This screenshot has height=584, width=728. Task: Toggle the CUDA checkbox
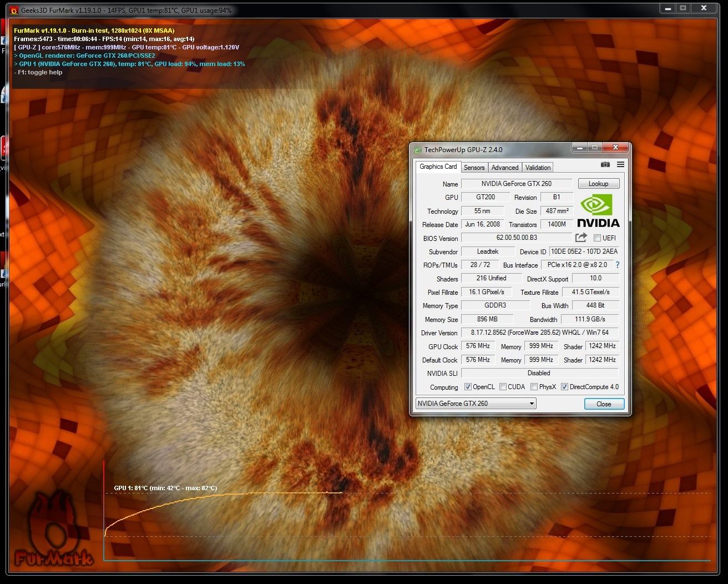point(503,387)
